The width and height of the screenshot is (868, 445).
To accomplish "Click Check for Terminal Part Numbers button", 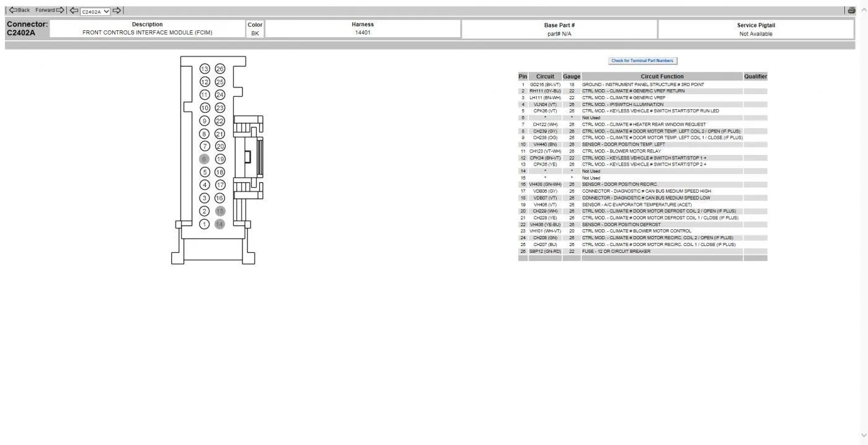I will coord(642,61).
